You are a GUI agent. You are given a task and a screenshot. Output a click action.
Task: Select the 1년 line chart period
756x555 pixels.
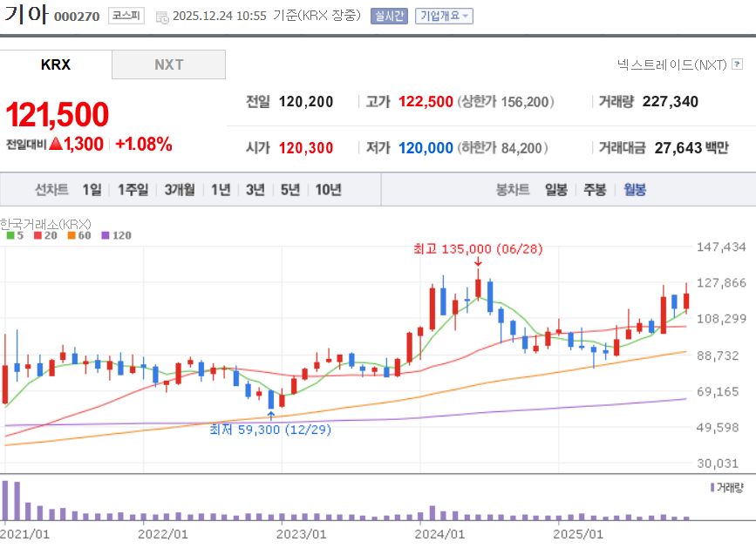[x=221, y=189]
